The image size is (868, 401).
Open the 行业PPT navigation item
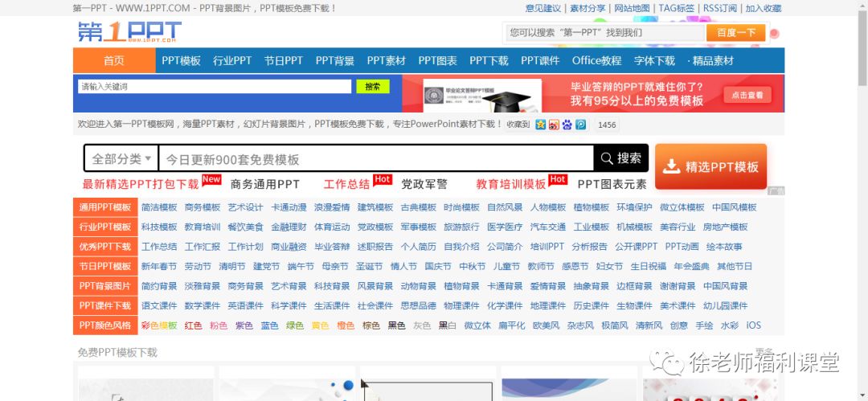pyautogui.click(x=232, y=61)
